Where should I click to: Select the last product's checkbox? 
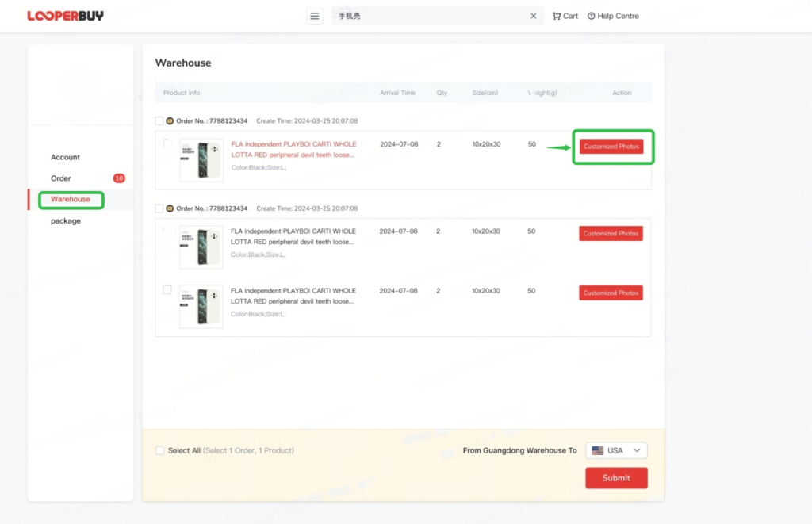(167, 289)
